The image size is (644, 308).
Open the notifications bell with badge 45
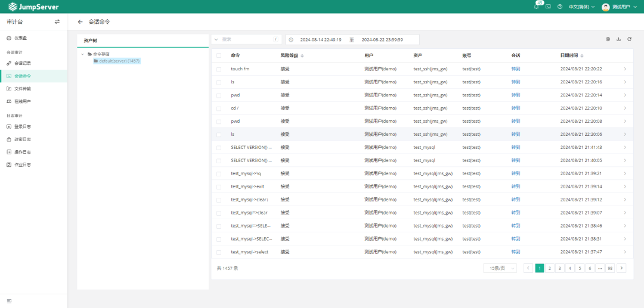click(536, 7)
